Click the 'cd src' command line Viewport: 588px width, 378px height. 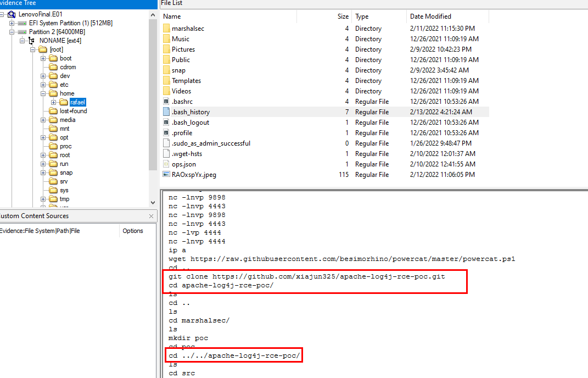(182, 373)
